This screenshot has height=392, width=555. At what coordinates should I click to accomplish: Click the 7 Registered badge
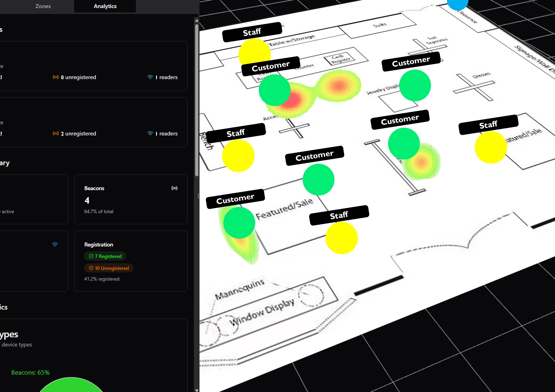pos(105,256)
